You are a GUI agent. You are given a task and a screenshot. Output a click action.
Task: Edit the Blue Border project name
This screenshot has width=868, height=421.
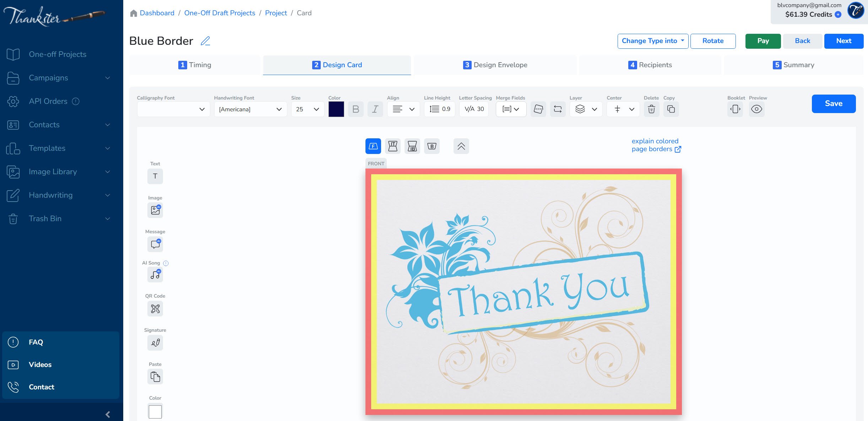tap(205, 41)
